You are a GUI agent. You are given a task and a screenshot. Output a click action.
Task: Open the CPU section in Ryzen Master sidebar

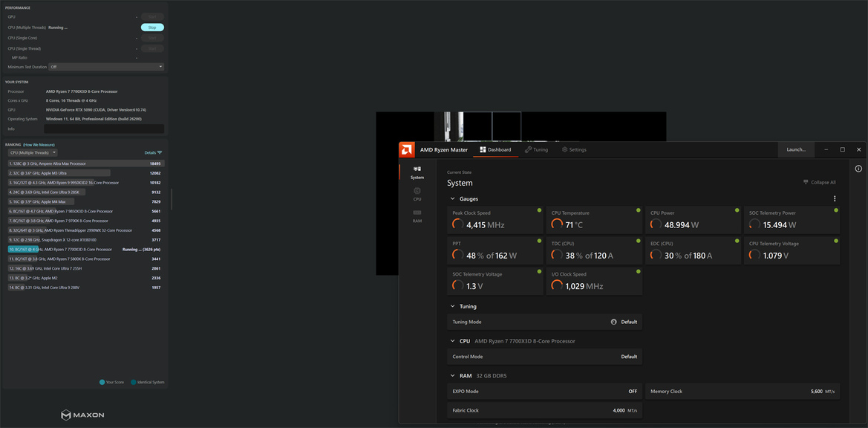point(417,194)
